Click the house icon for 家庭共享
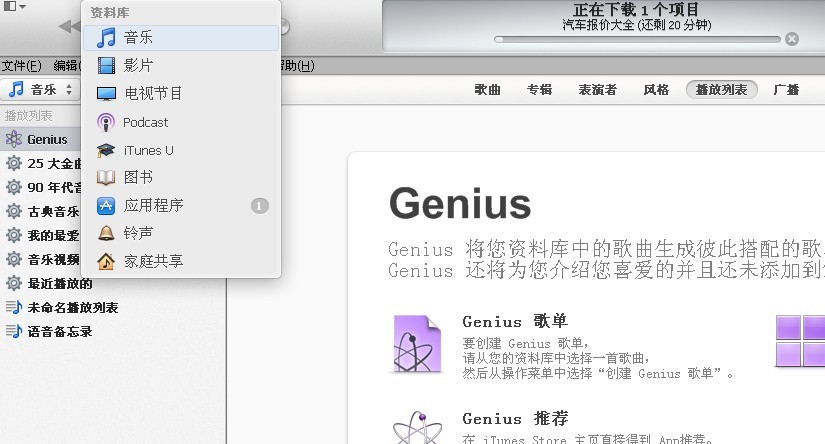The image size is (825, 444). coord(106,261)
